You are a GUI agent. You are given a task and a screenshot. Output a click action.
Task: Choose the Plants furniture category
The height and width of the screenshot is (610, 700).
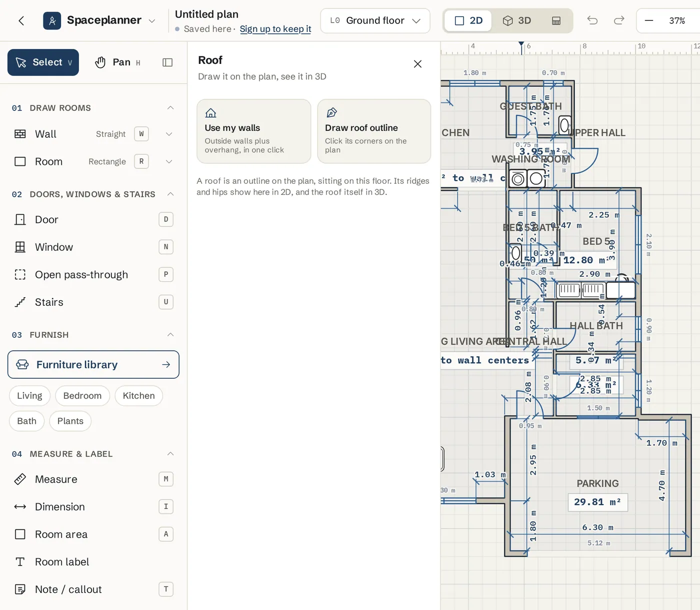[70, 421]
